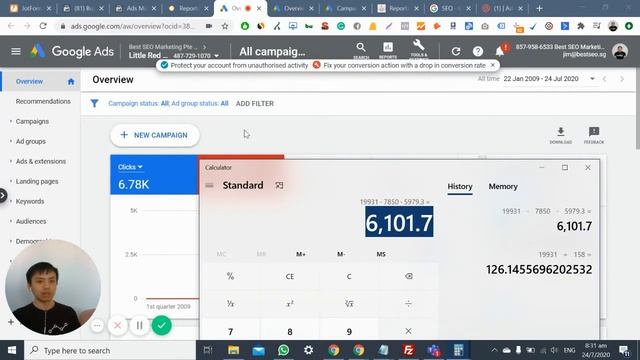Viewport: 640px width, 360px height.
Task: Select history entry 126.145696202532
Action: pyautogui.click(x=539, y=269)
